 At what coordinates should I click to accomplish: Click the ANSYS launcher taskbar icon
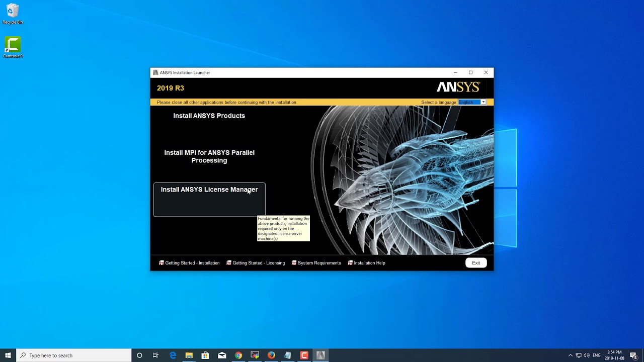coord(320,355)
